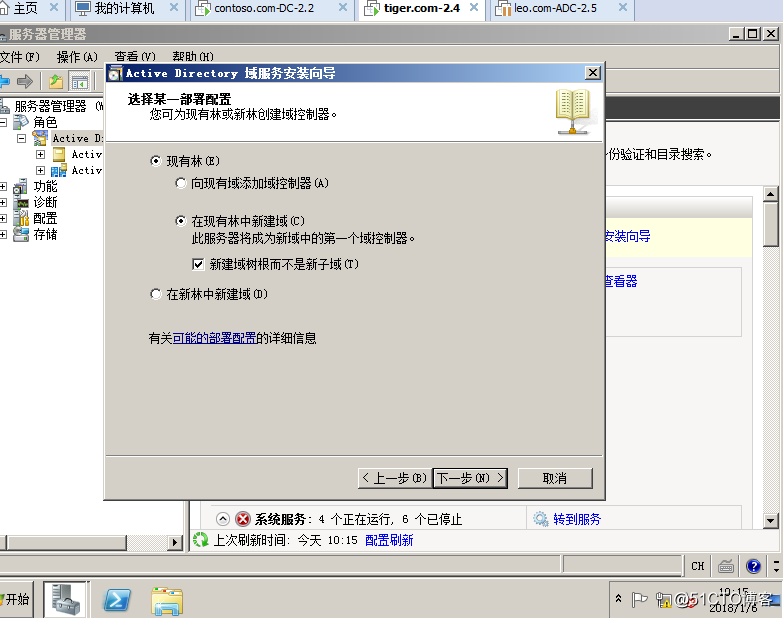The image size is (783, 618).
Task: Click the tree pane horizontal scrollbar thumb
Action: (66, 542)
